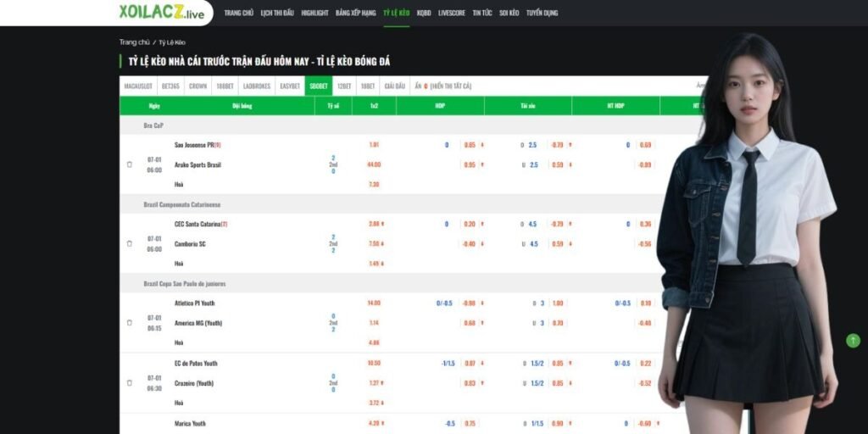868x434 pixels.
Task: Click the XOILACZ.live logo
Action: click(162, 13)
